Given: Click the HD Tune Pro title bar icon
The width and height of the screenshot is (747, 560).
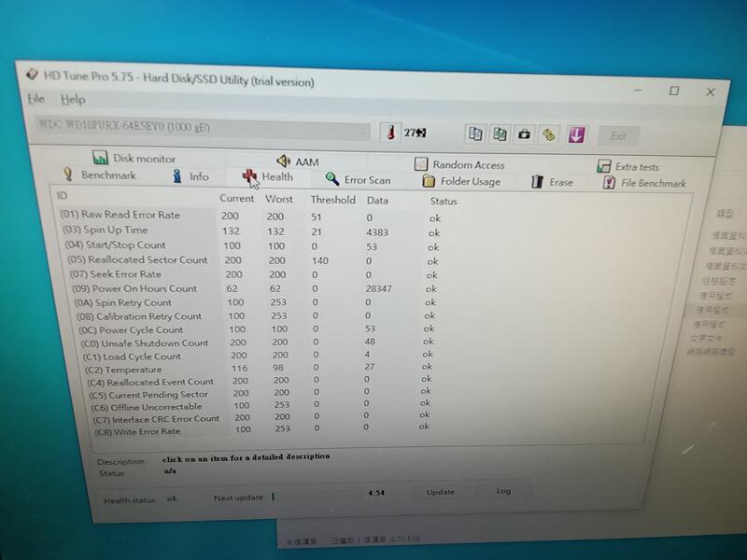Looking at the screenshot, I should click(32, 74).
